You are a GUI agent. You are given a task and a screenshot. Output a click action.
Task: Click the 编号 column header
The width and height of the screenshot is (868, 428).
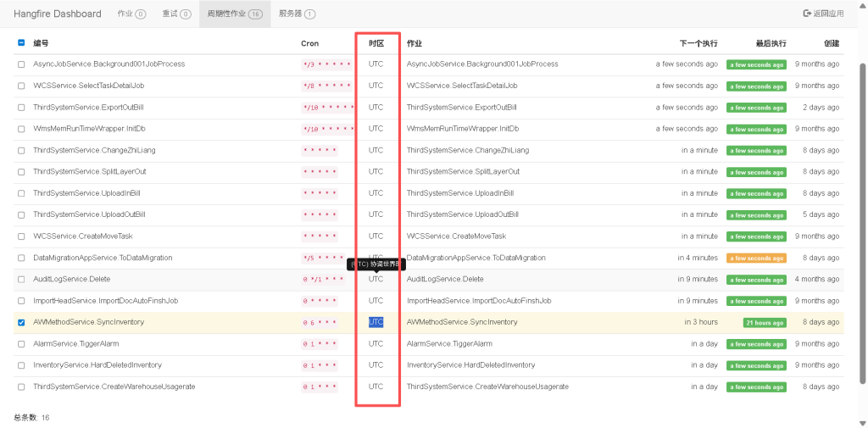point(41,43)
